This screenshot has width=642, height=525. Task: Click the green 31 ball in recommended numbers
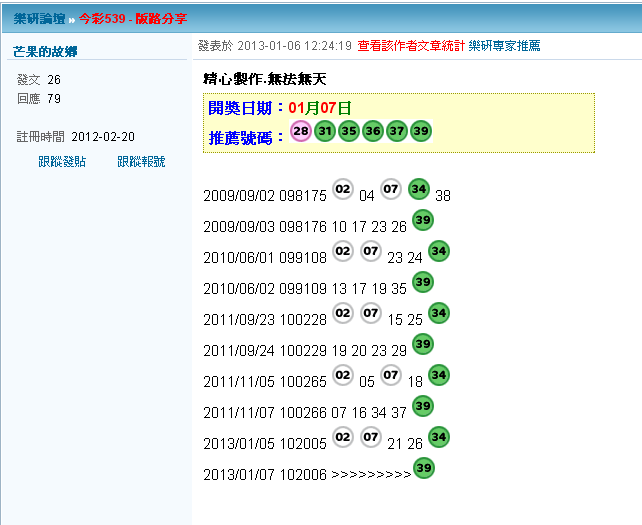click(x=325, y=132)
